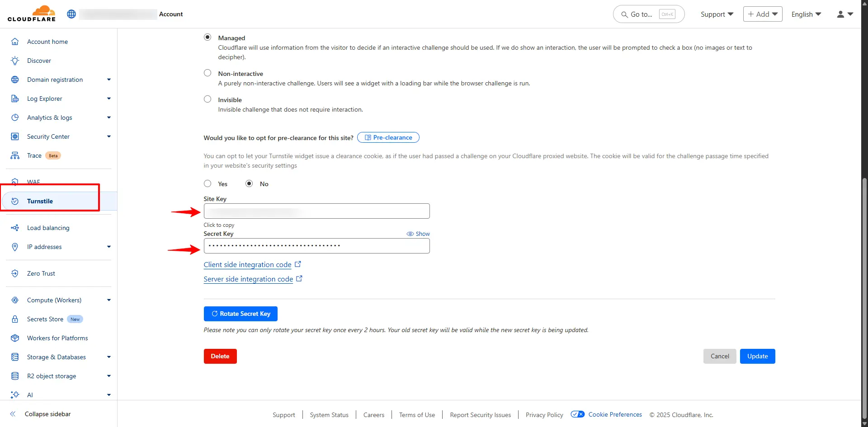Click the Discover lightbulb icon
868x427 pixels.
(15, 61)
